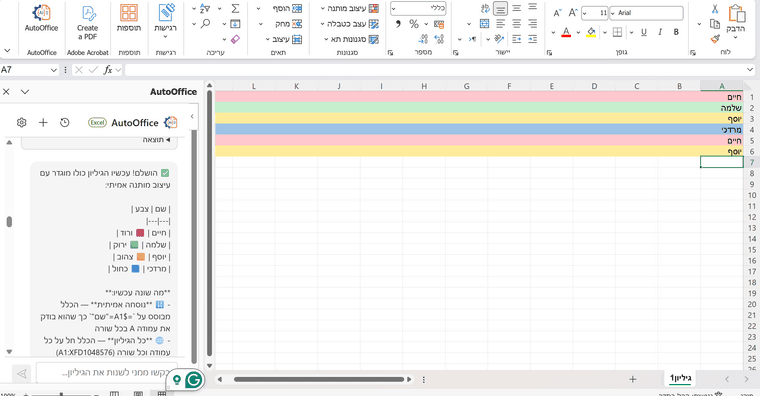
Task: Toggle Bold formatting
Action: pyautogui.click(x=676, y=32)
